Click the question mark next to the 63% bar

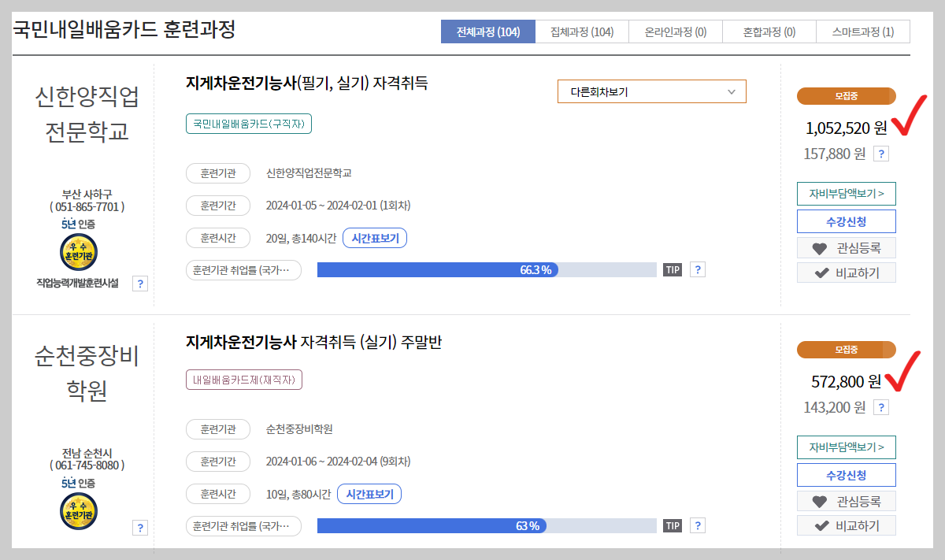(697, 525)
